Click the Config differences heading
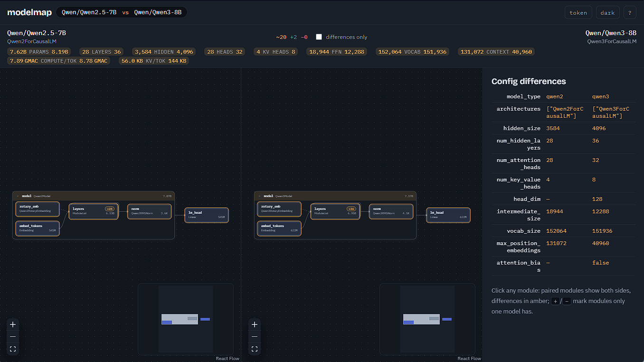 (529, 81)
